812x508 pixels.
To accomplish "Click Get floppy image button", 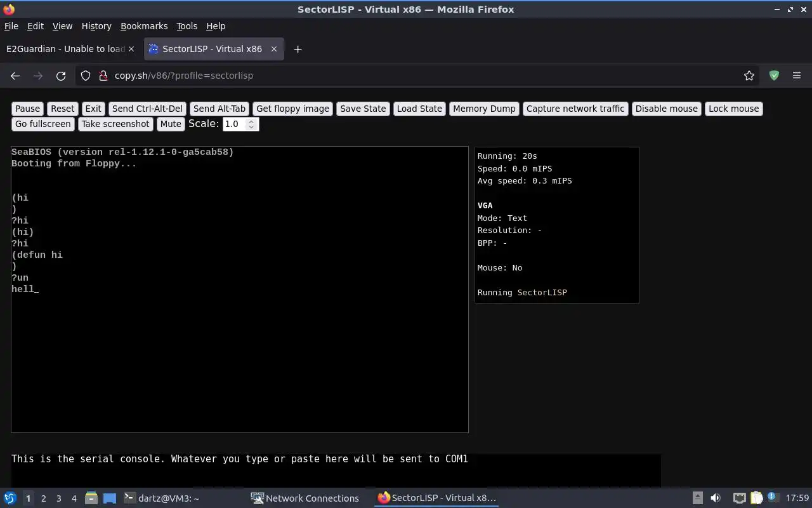I will point(292,109).
